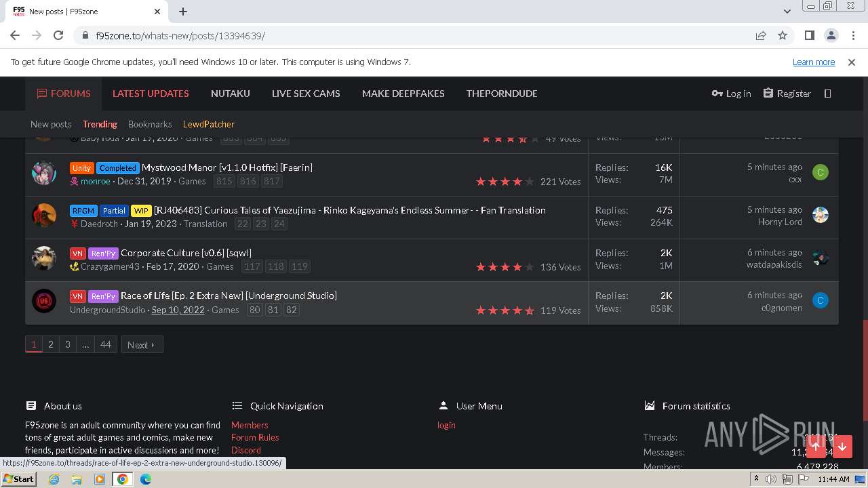
Task: Expand the ellipsis page selector
Action: pyautogui.click(x=85, y=344)
